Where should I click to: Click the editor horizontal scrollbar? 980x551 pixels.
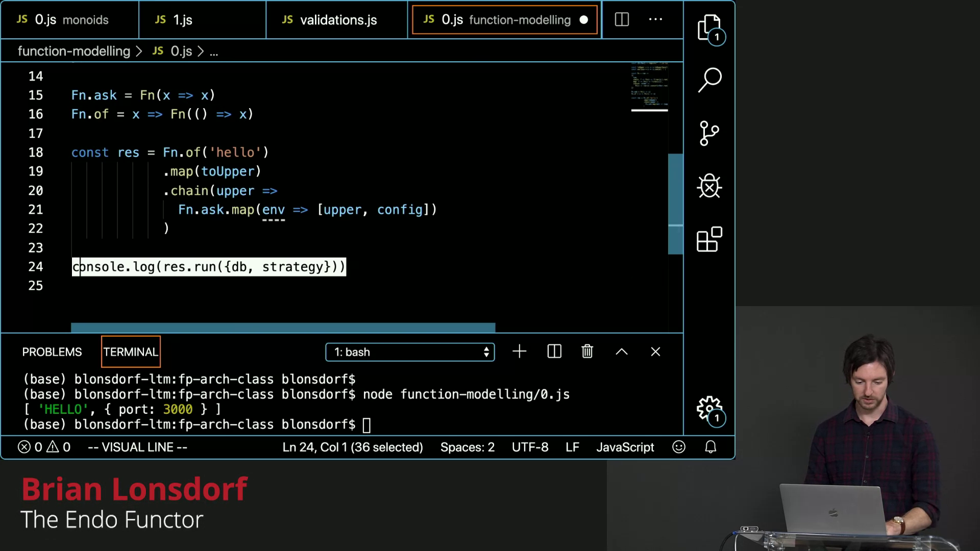[x=283, y=328]
